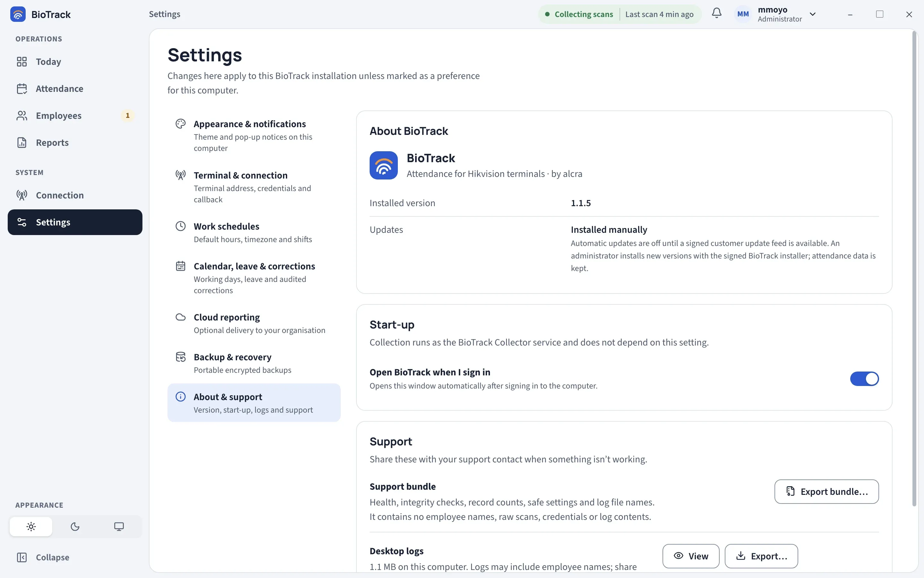Go to the Today dashboard

coord(75,62)
